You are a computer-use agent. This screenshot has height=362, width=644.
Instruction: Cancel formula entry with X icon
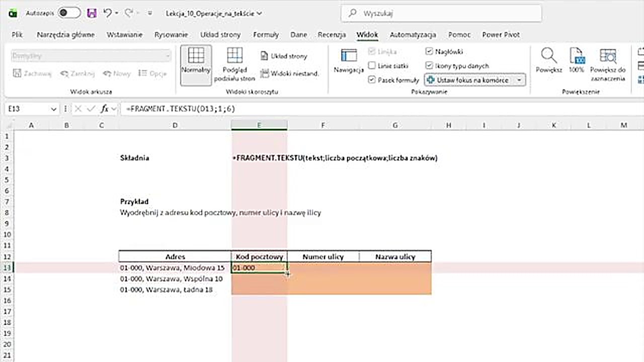click(x=78, y=109)
